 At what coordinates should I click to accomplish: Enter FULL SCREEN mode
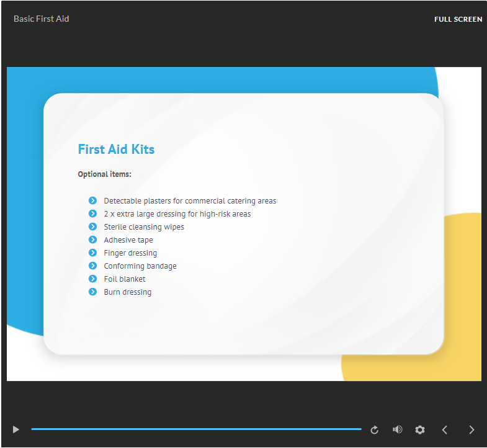(x=458, y=19)
